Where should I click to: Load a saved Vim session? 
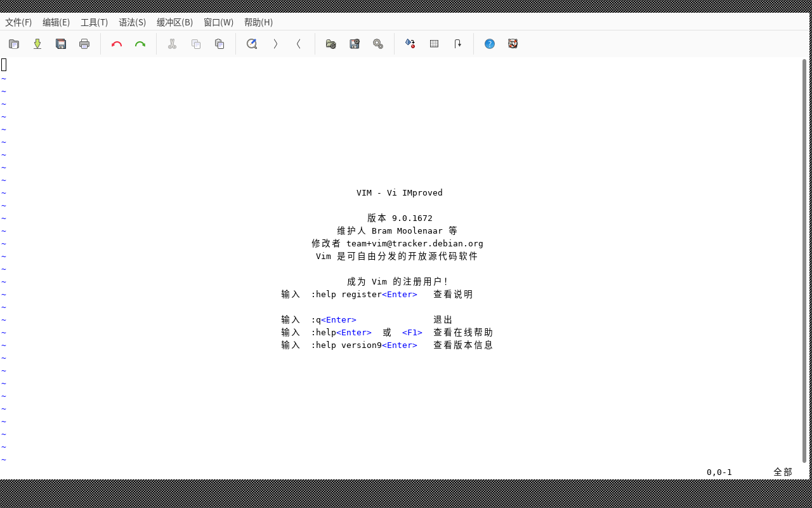pos(331,43)
